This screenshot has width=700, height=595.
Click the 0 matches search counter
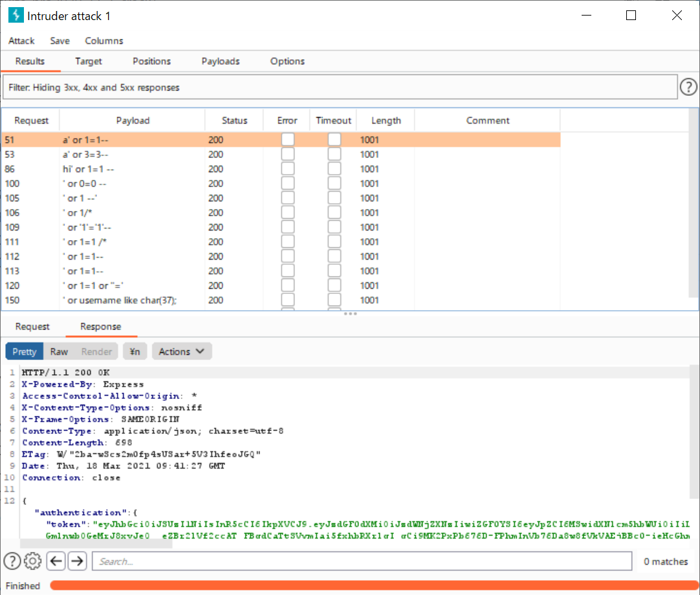coord(666,561)
